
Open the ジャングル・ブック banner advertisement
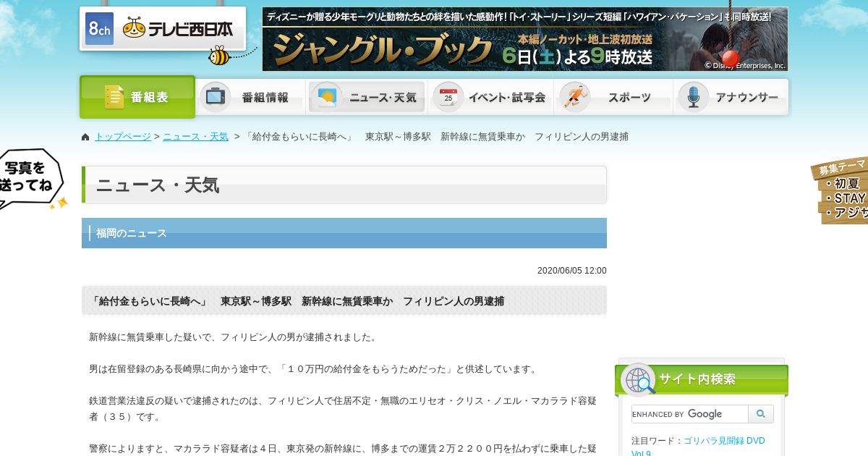(525, 39)
